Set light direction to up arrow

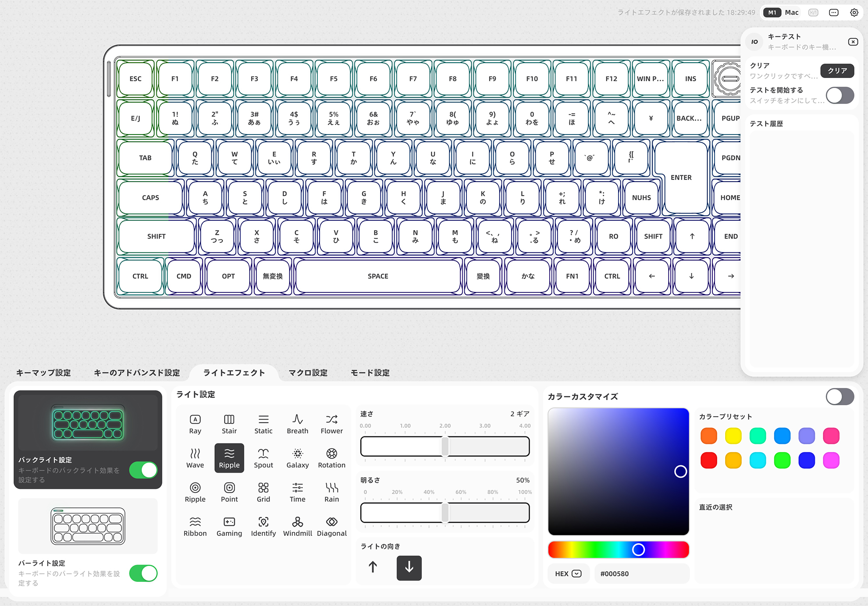coord(373,567)
